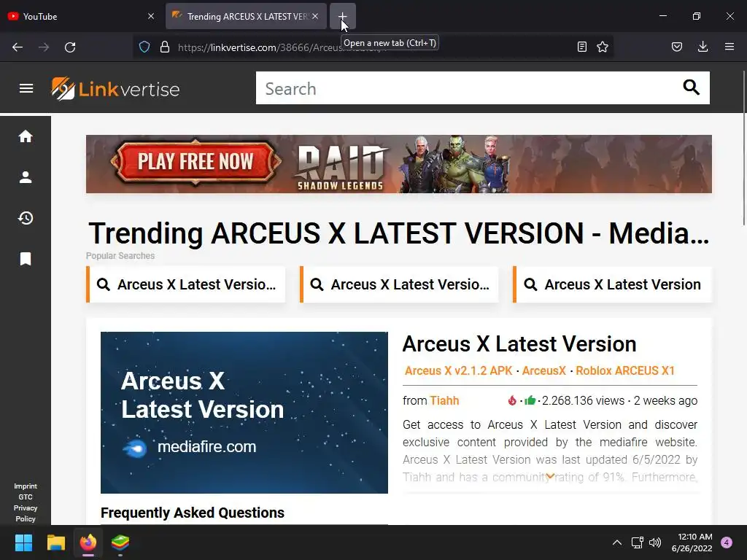Open the Imprint link
This screenshot has height=560, width=747.
click(x=26, y=486)
